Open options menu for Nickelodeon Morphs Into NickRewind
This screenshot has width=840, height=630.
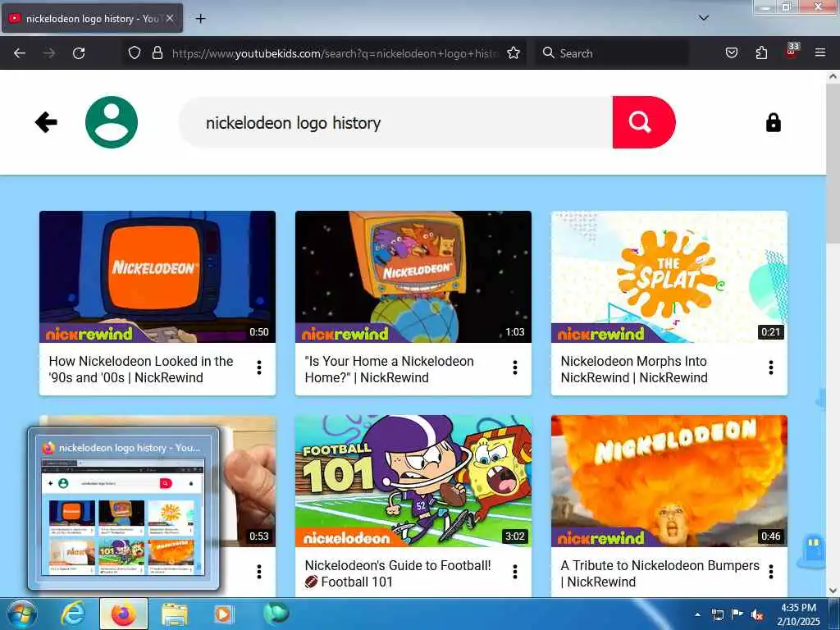click(771, 367)
